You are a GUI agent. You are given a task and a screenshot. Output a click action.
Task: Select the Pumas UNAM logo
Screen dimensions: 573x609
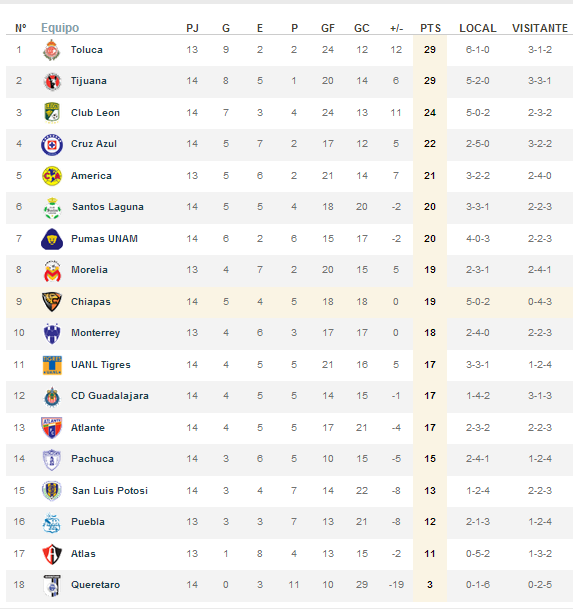(52, 239)
